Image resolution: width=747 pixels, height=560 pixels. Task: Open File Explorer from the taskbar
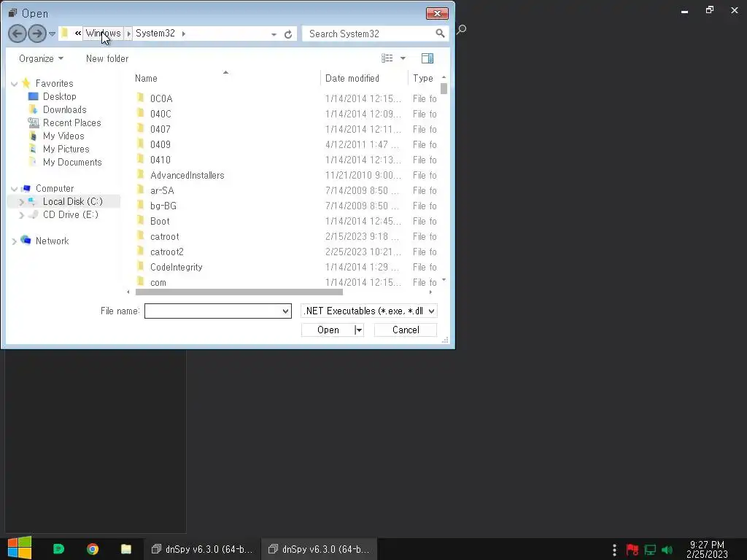coord(125,549)
